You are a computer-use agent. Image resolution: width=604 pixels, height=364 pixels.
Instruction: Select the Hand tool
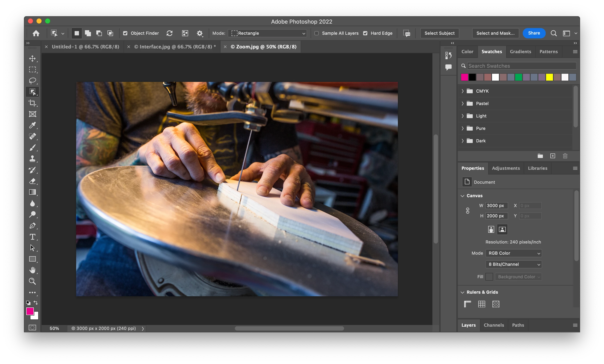click(x=32, y=270)
